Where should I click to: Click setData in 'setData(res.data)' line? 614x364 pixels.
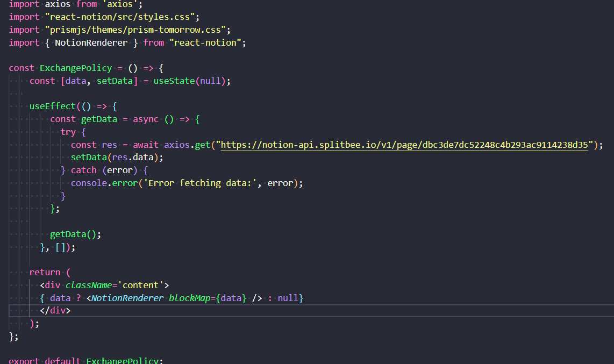tap(89, 158)
